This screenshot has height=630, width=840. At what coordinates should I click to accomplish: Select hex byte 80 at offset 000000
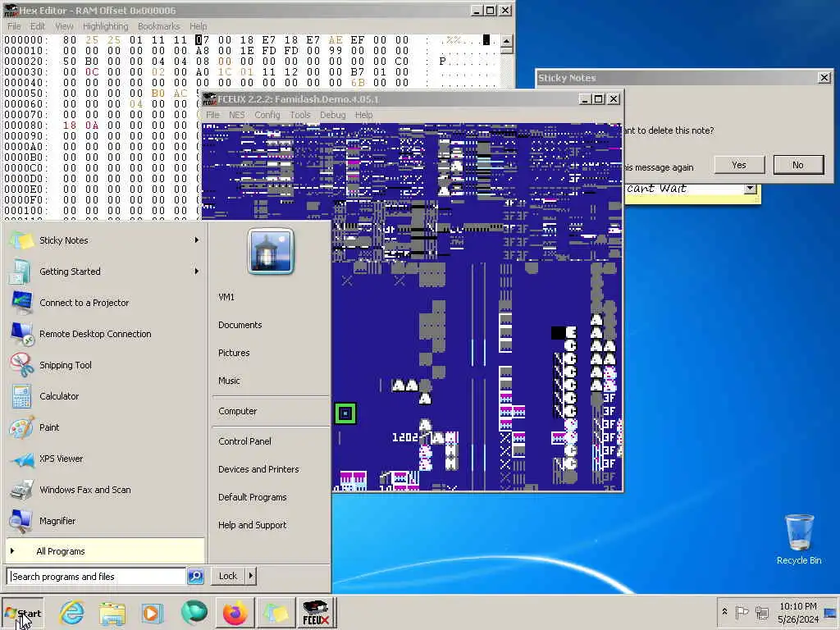click(x=70, y=40)
